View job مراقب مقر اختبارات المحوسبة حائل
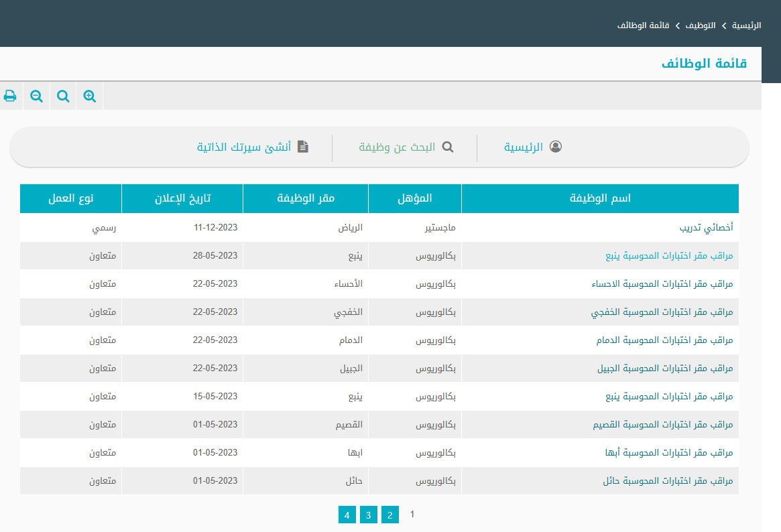The height and width of the screenshot is (532, 781). [668, 481]
